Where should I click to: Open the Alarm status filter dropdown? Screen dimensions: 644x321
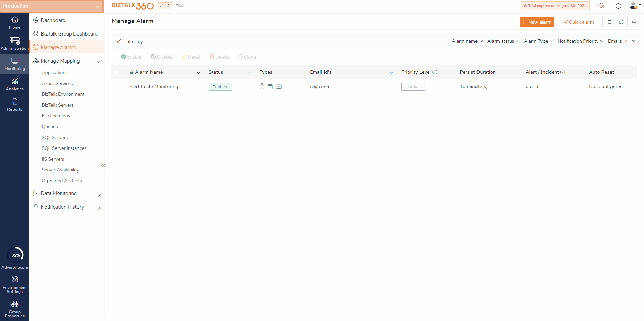pos(503,41)
